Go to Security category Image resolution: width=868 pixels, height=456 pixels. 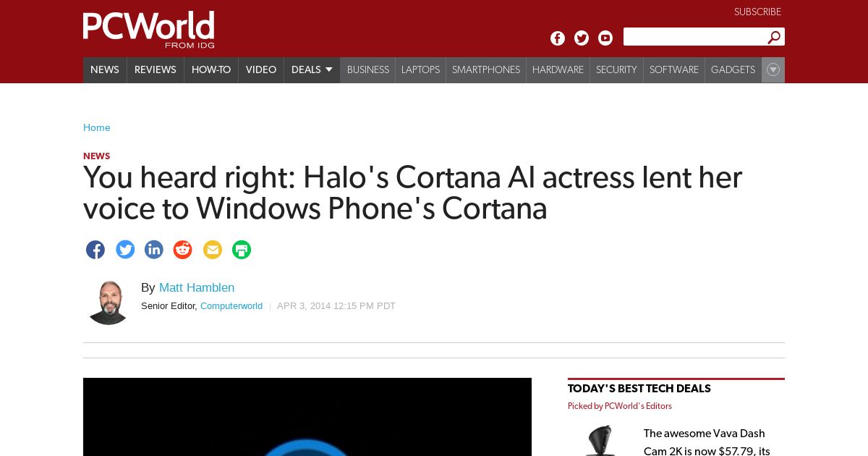(616, 69)
